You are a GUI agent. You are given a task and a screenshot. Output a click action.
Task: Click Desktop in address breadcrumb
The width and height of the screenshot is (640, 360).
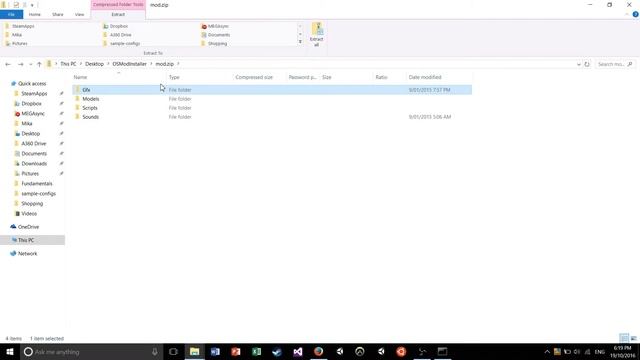[94, 64]
